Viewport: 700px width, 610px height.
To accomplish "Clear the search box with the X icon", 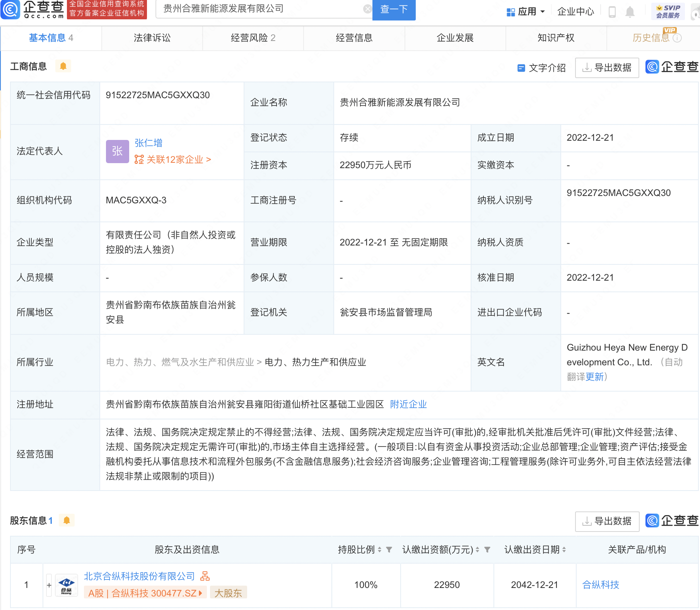I will point(367,9).
